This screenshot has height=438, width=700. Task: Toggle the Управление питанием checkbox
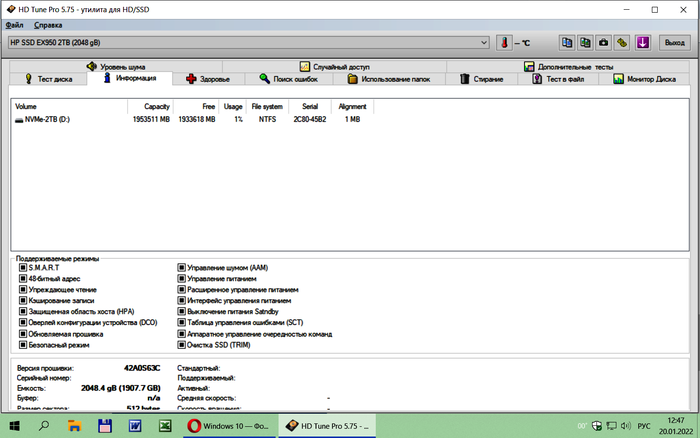181,279
